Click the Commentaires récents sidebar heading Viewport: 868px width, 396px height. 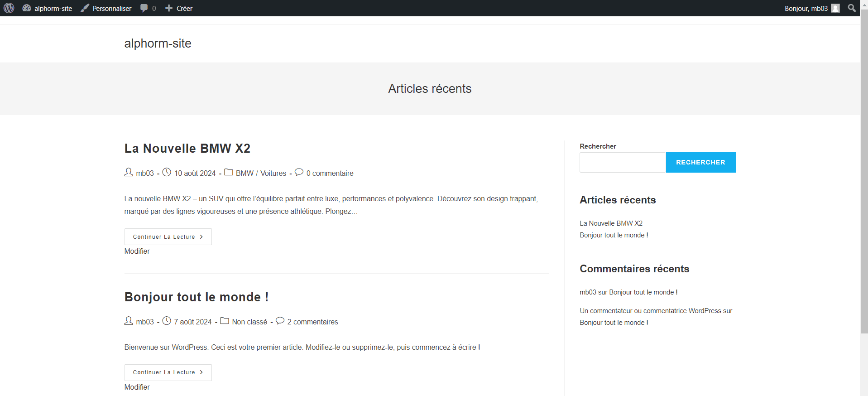click(x=634, y=269)
